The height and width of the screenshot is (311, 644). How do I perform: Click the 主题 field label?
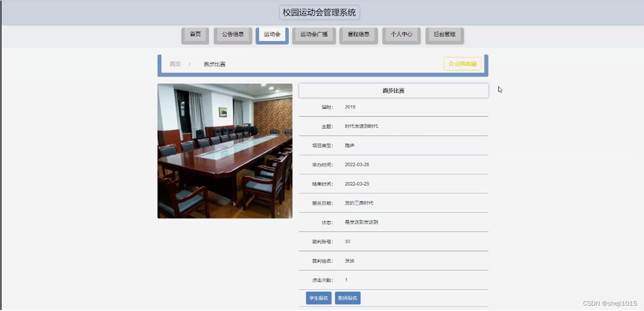click(327, 126)
